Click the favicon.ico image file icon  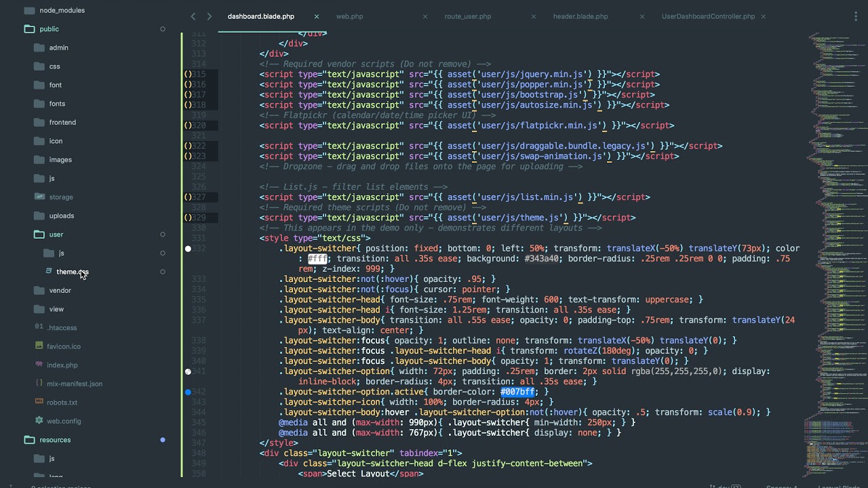coord(39,346)
